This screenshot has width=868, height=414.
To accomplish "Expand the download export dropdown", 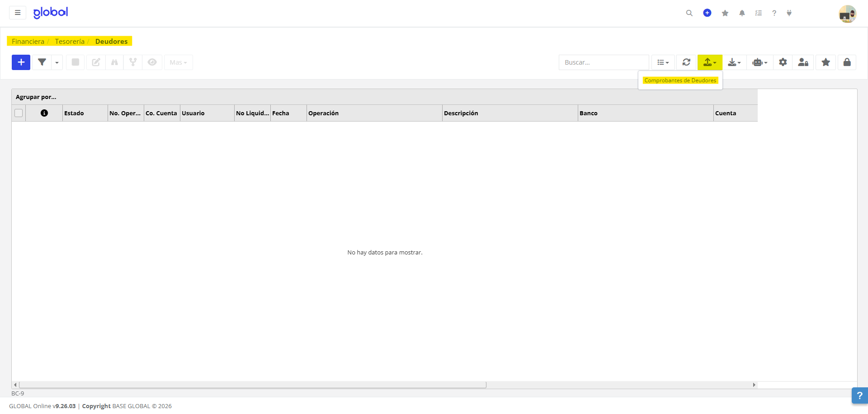I will pyautogui.click(x=734, y=62).
